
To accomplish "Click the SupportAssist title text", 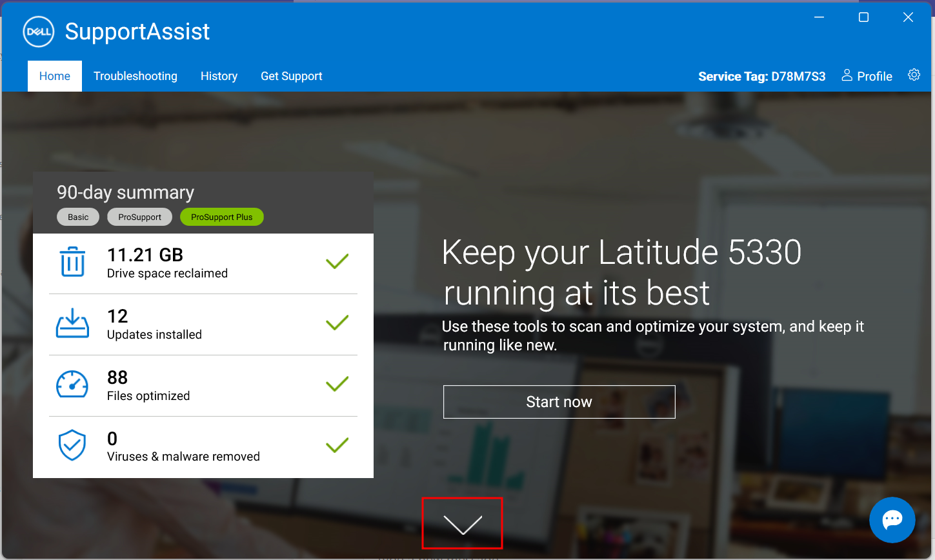I will pyautogui.click(x=137, y=32).
